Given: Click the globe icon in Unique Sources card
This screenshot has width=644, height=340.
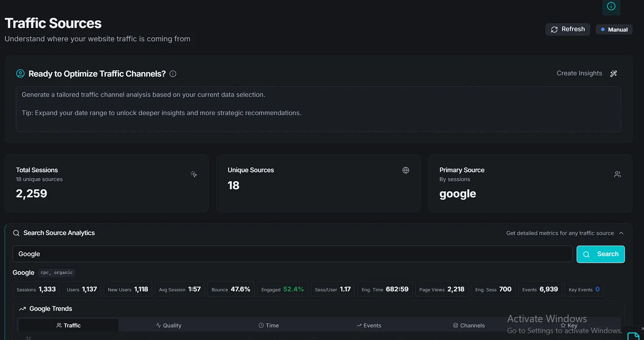Looking at the screenshot, I should [405, 170].
